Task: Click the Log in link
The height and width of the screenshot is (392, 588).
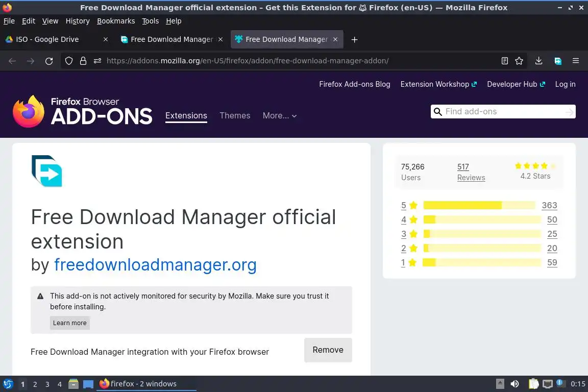Action: 565,84
